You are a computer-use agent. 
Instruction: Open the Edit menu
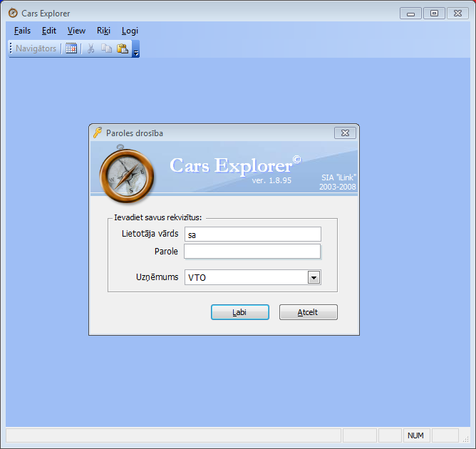click(x=49, y=31)
